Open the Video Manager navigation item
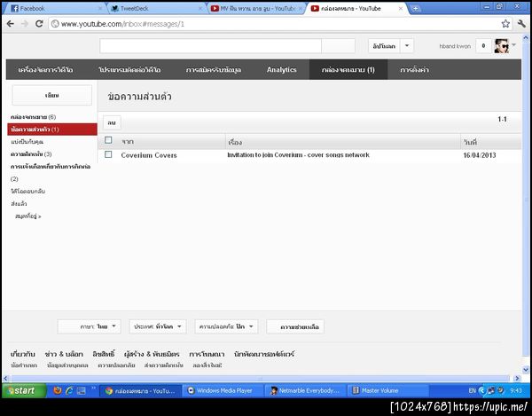This screenshot has height=416, width=532. [x=45, y=69]
